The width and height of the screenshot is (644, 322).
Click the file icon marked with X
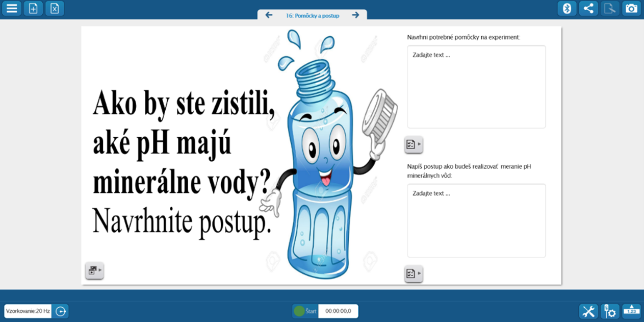click(x=55, y=9)
